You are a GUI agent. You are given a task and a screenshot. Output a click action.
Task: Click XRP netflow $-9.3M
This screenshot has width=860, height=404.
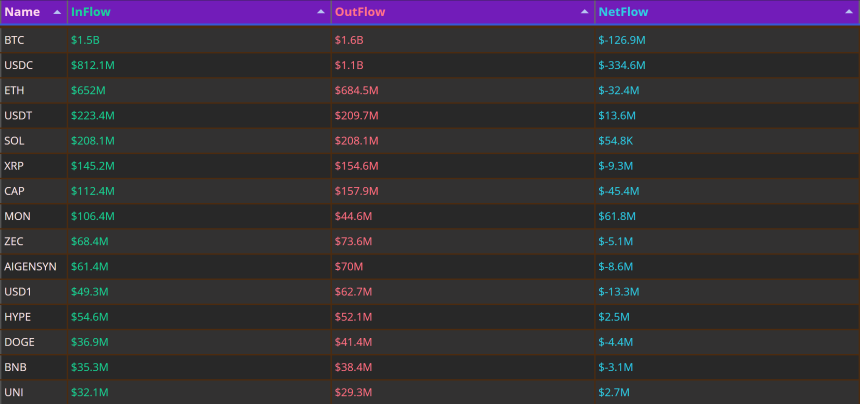tap(616, 166)
